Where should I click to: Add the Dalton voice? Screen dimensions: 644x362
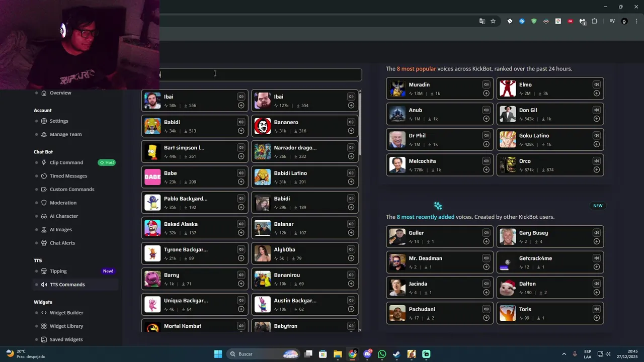596,292
